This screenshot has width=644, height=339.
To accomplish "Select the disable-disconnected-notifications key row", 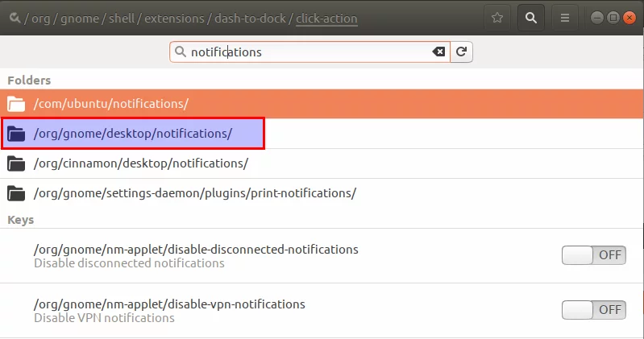I will [322, 256].
